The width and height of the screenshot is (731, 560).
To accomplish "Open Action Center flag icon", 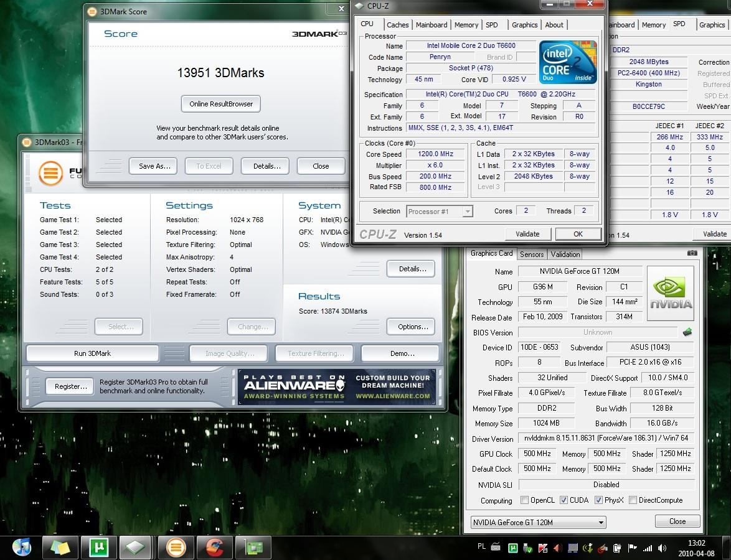I will click(x=632, y=548).
